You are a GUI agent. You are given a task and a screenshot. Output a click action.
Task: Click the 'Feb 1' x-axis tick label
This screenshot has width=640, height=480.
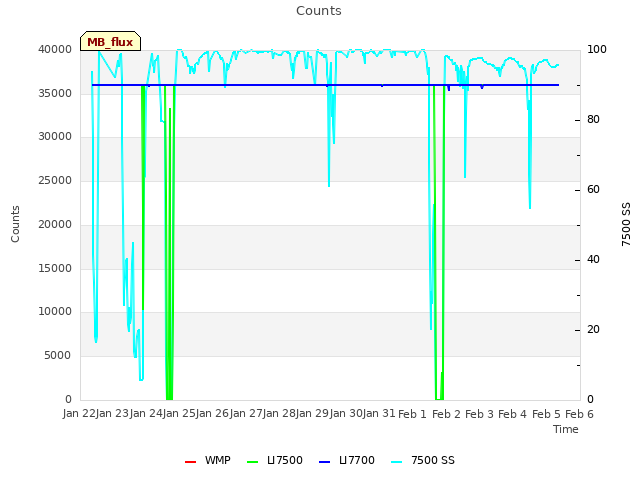point(412,414)
